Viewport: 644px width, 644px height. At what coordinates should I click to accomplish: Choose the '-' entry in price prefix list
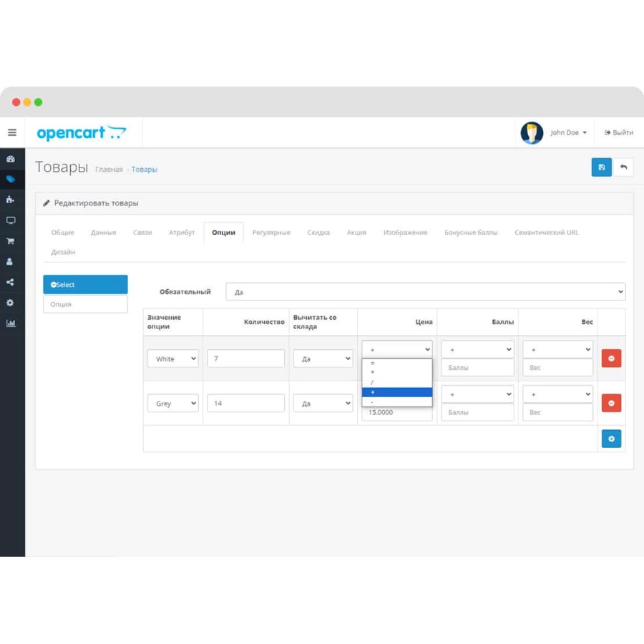[x=396, y=401]
